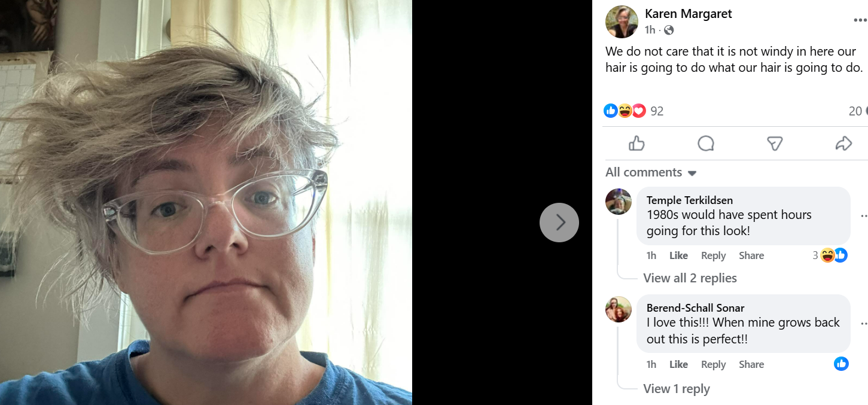Expand the All comments dropdown
Image resolution: width=868 pixels, height=405 pixels.
pyautogui.click(x=651, y=172)
